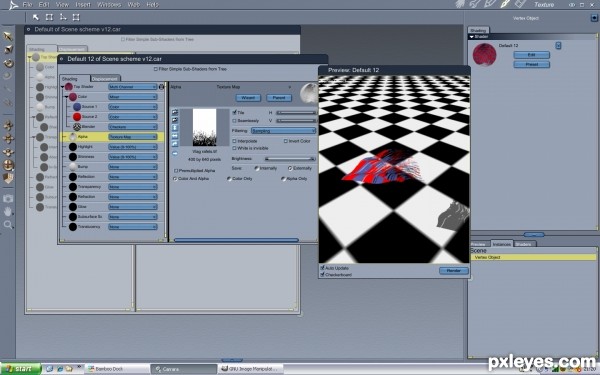Open the Color row Mixer dropdown
This screenshot has width=600, height=375.
tap(132, 97)
